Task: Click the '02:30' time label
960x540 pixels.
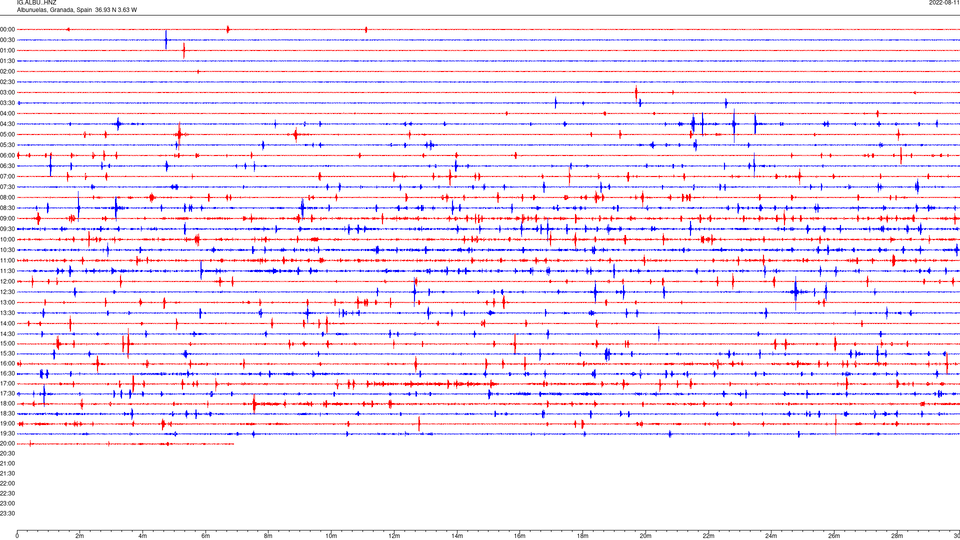Action: tap(8, 82)
